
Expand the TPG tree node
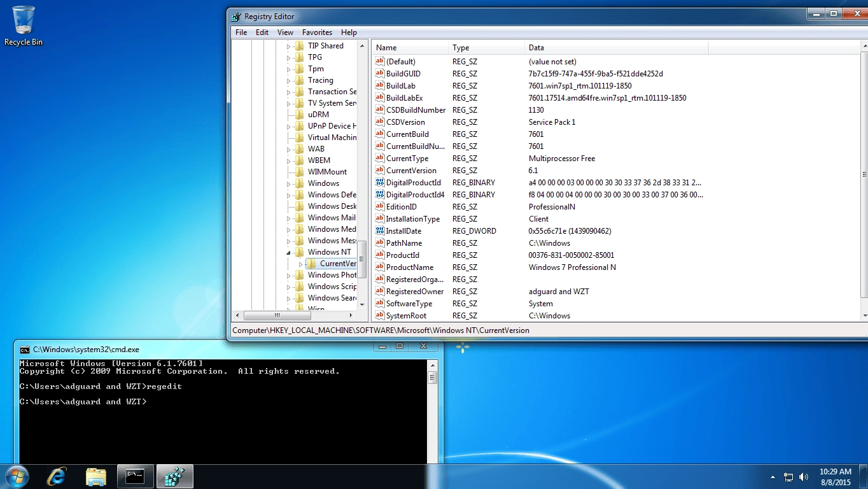point(288,58)
